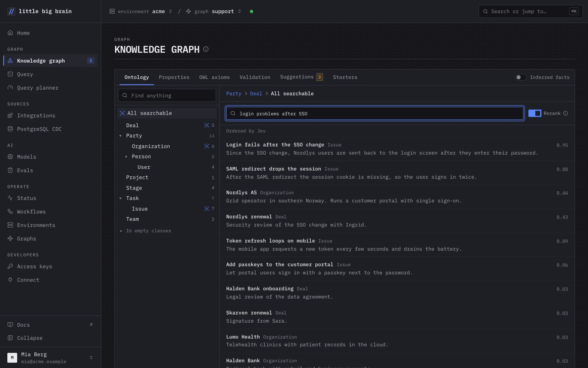Click the searchable icon on the Organization row
588x368 pixels.
coord(207,146)
